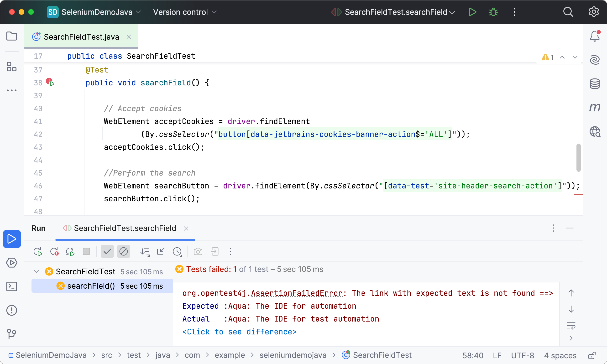Select the SearchFieldTest.java editor tab
The width and height of the screenshot is (607, 364).
[x=81, y=37]
